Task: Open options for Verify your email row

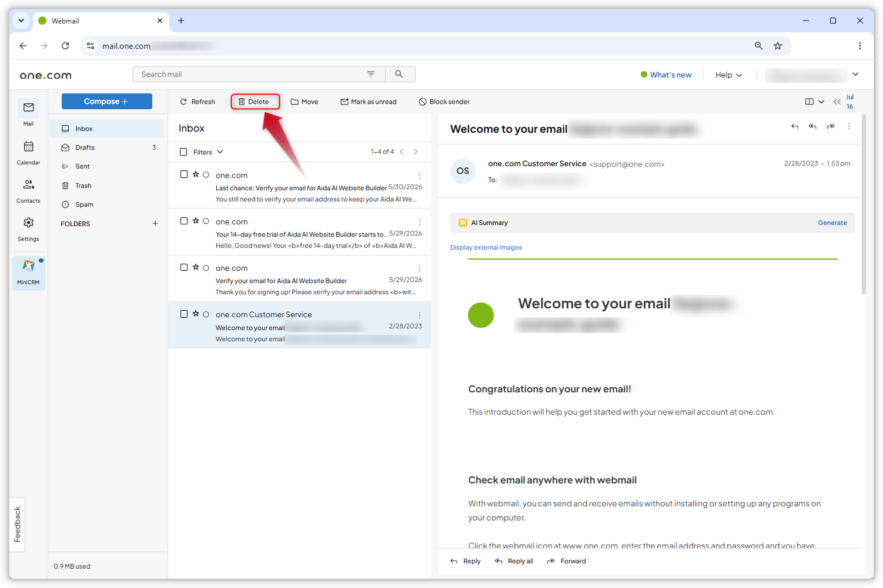Action: (420, 268)
